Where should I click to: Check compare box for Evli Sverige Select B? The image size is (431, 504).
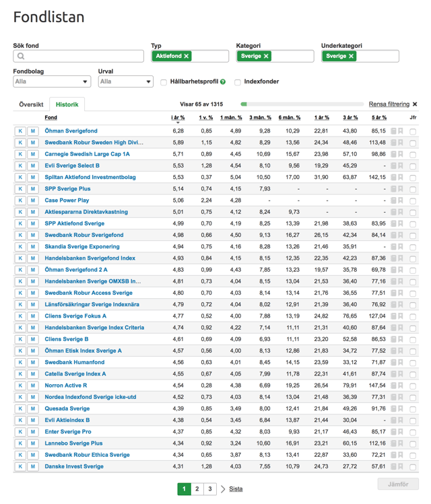(x=413, y=166)
